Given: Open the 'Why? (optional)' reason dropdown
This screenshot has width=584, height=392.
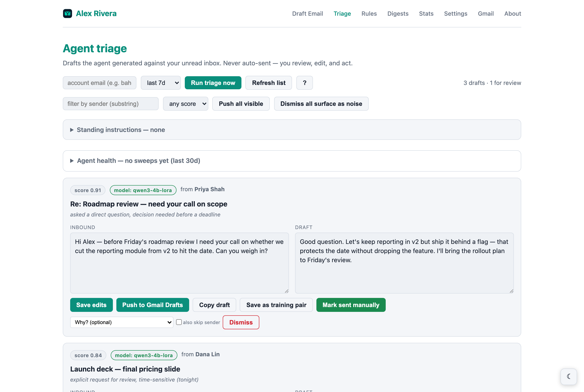Looking at the screenshot, I should coord(122,322).
